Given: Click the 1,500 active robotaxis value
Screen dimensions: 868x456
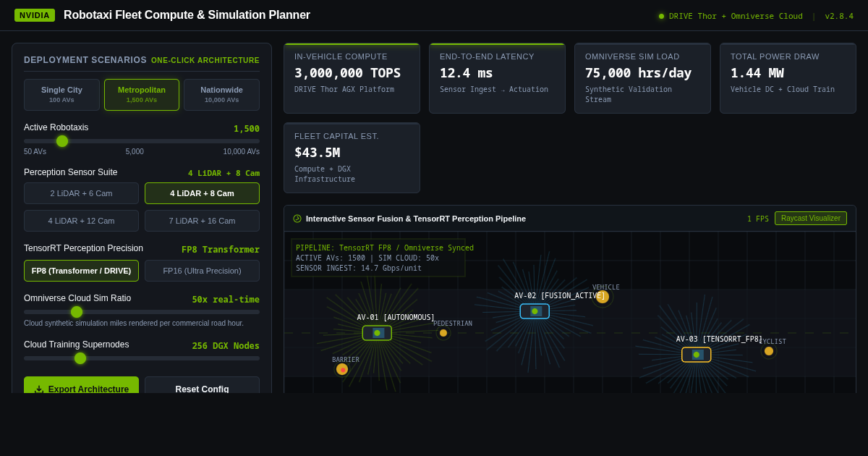Looking at the screenshot, I should click(247, 129).
